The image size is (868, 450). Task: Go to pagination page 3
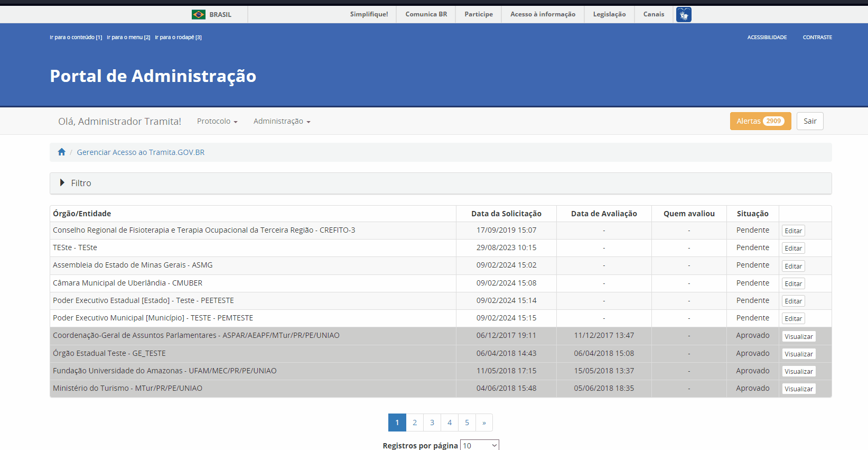click(432, 423)
